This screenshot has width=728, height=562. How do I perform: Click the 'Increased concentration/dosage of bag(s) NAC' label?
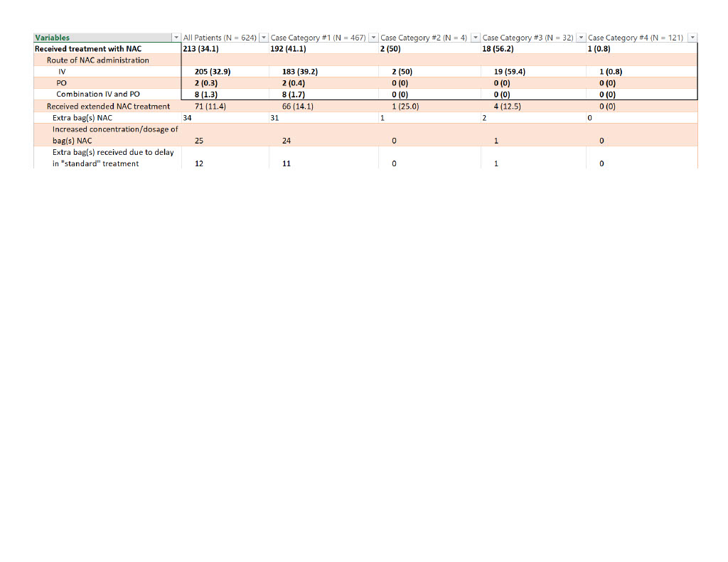(115, 134)
